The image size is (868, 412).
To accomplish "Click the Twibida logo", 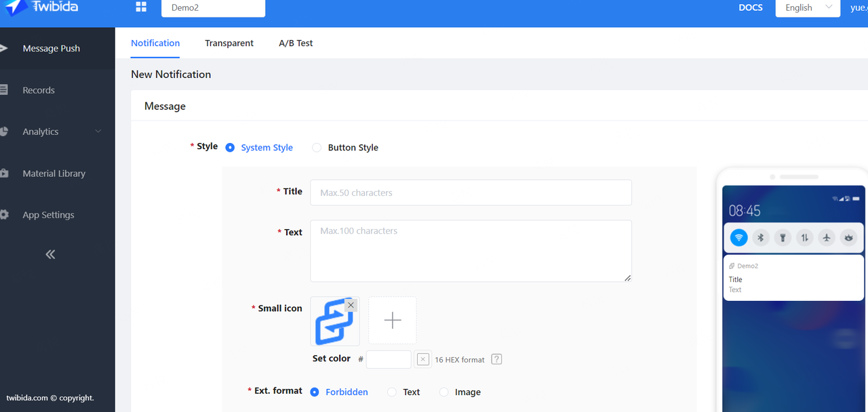I will tap(41, 7).
